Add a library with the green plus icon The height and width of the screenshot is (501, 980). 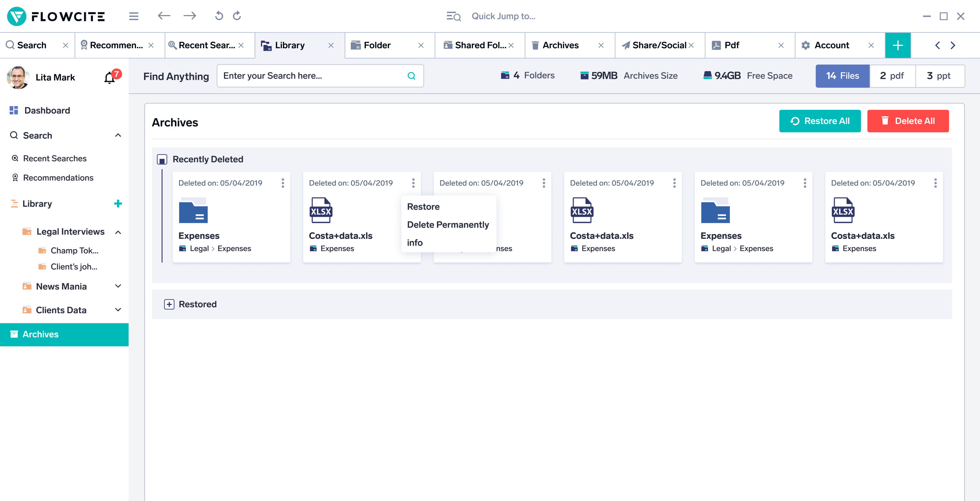pos(118,204)
